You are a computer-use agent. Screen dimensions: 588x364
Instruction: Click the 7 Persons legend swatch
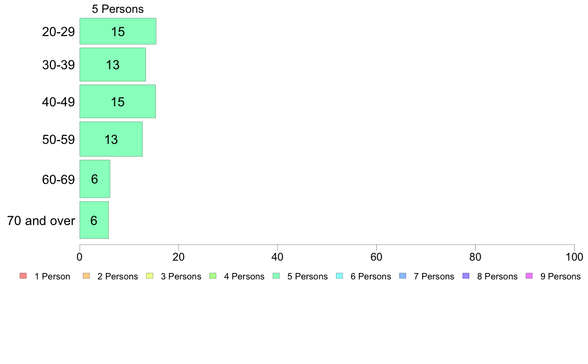403,276
